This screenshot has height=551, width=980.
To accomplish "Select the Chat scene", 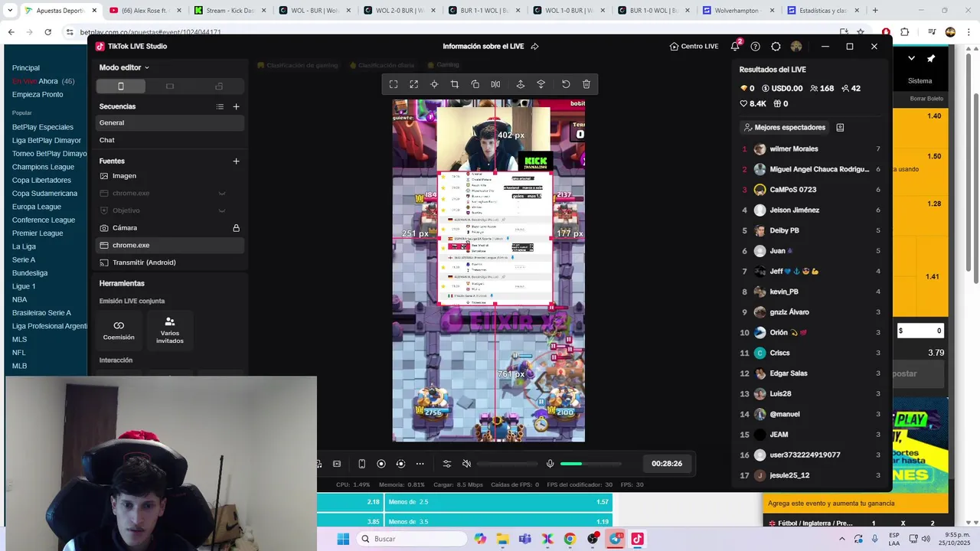I will 170,140.
